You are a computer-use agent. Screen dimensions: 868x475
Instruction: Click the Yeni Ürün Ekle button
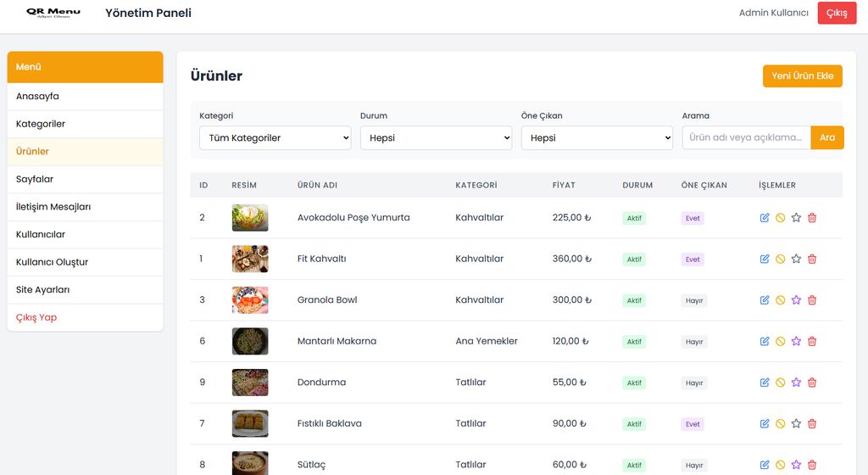(x=802, y=75)
